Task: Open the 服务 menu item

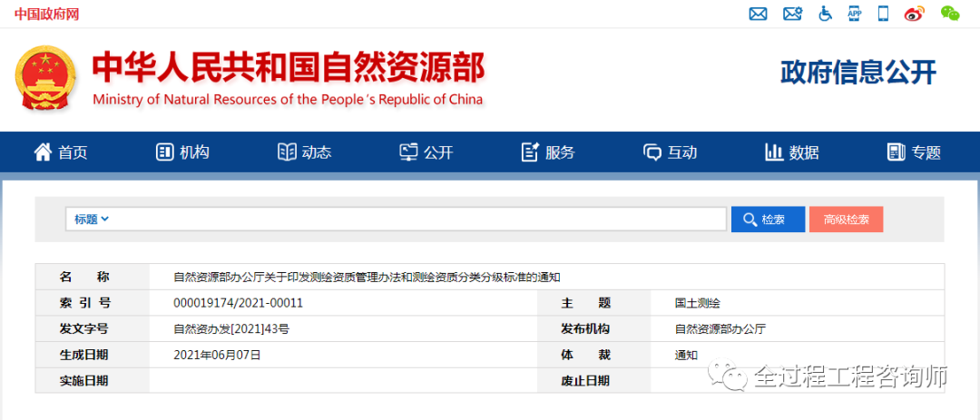Action: pyautogui.click(x=560, y=152)
